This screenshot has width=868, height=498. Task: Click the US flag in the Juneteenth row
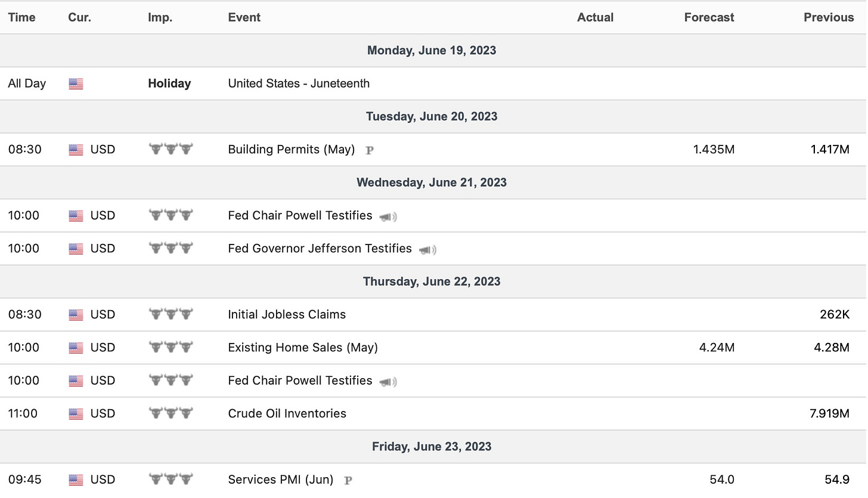[76, 84]
